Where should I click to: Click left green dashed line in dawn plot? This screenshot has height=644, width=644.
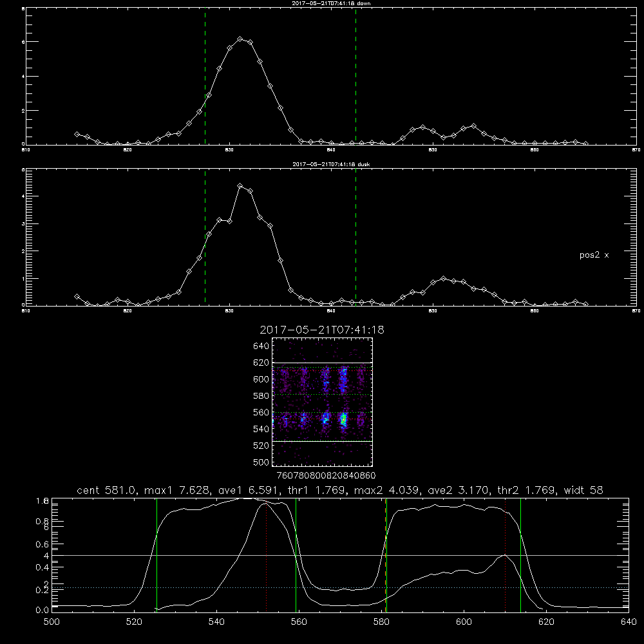(x=205, y=77)
